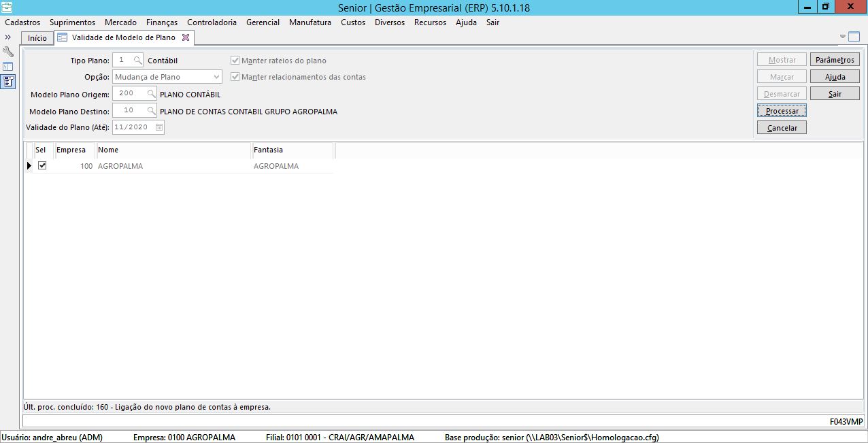Image resolution: width=868 pixels, height=443 pixels.
Task: Open the Opção dropdown list
Action: pyautogui.click(x=216, y=77)
